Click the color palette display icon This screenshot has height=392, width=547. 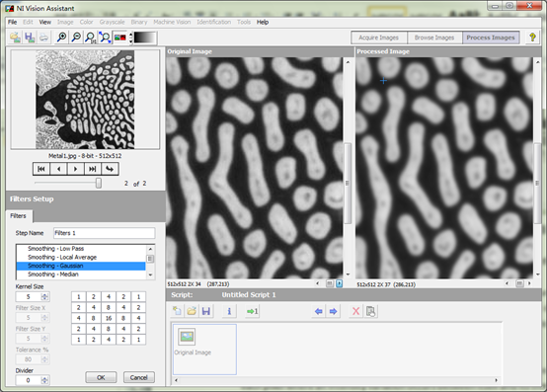click(x=120, y=38)
